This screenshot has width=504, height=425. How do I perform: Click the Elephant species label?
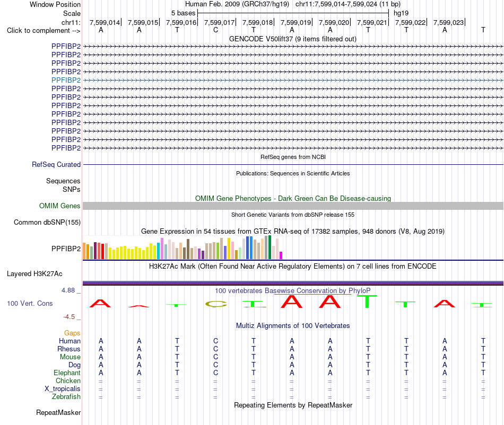click(x=67, y=373)
